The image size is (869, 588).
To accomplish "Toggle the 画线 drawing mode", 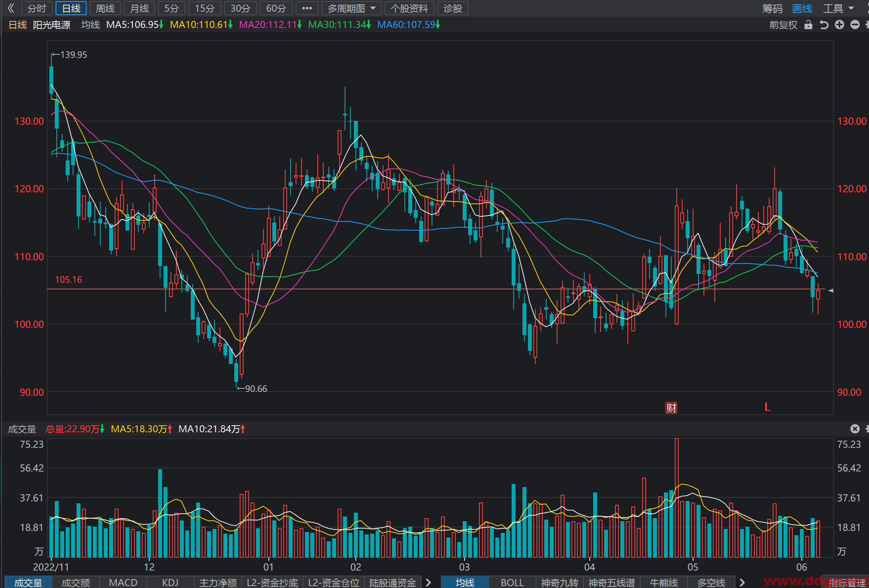I will [x=802, y=8].
